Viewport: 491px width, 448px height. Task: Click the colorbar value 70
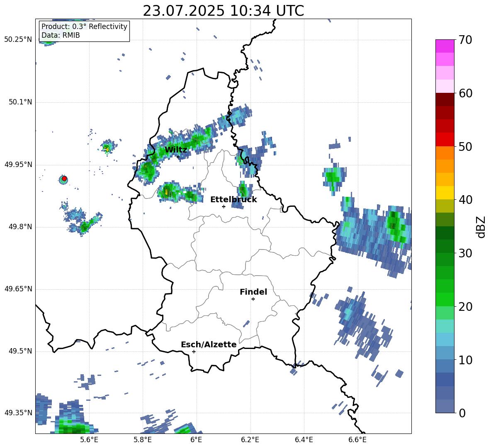(465, 40)
